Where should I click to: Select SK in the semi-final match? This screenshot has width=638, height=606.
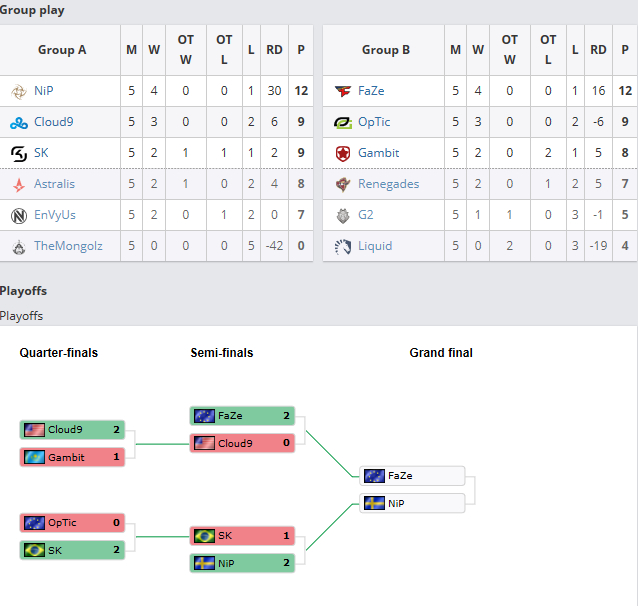[x=242, y=536]
